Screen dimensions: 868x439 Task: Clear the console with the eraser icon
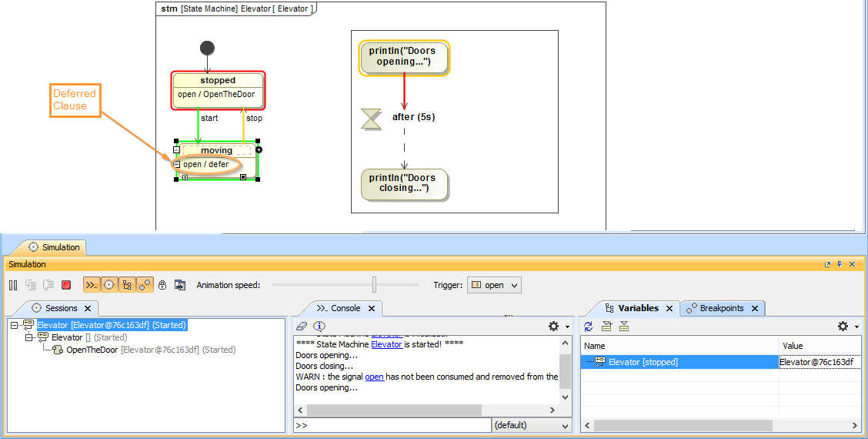click(302, 327)
